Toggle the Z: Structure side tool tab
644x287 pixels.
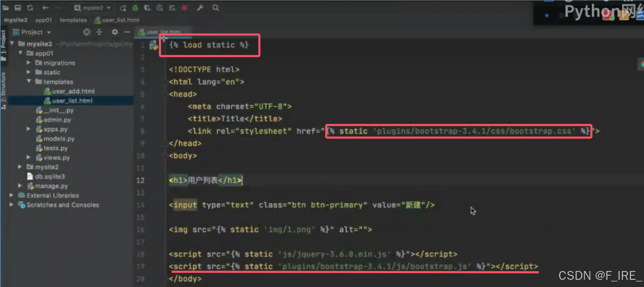point(4,90)
